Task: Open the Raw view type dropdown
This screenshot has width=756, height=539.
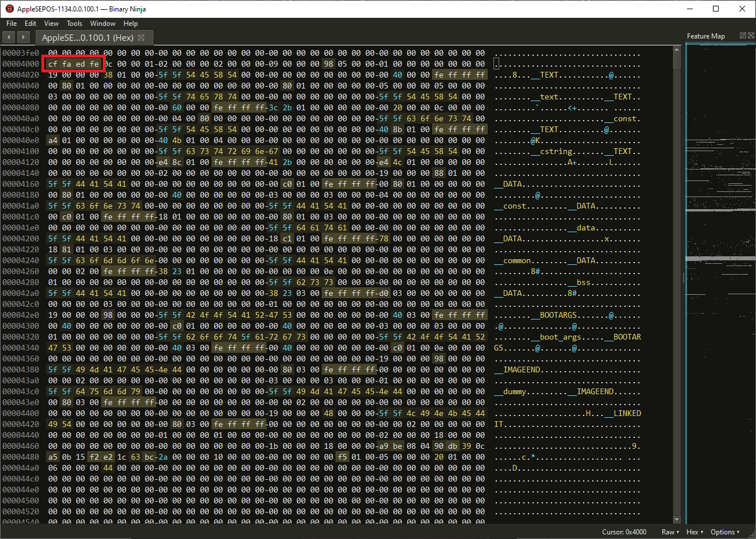Action: (670, 532)
